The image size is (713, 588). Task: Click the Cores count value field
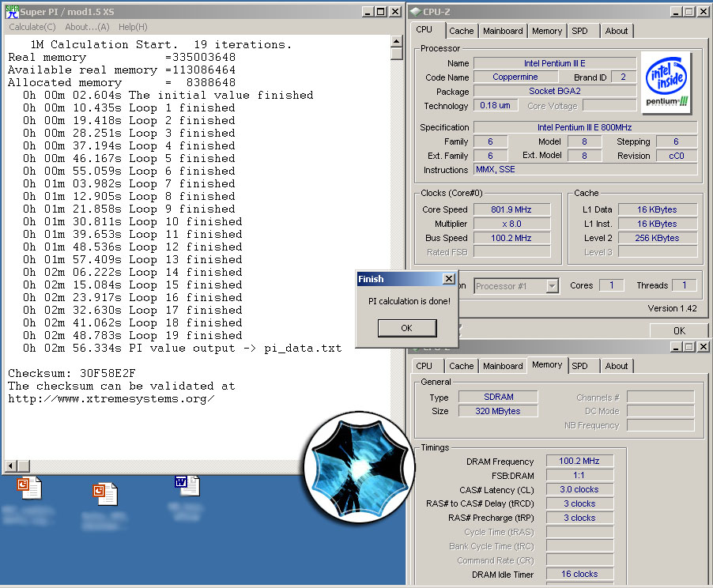[x=612, y=285]
